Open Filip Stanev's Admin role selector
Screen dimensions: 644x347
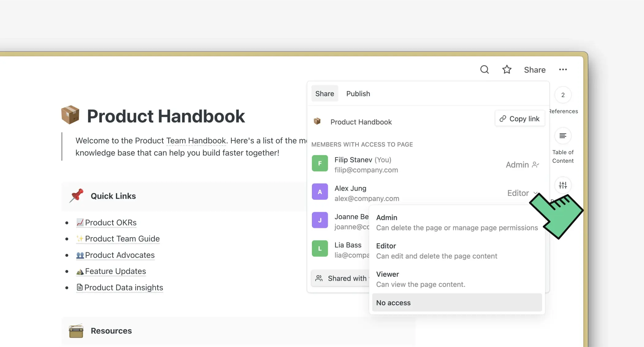[x=522, y=165]
